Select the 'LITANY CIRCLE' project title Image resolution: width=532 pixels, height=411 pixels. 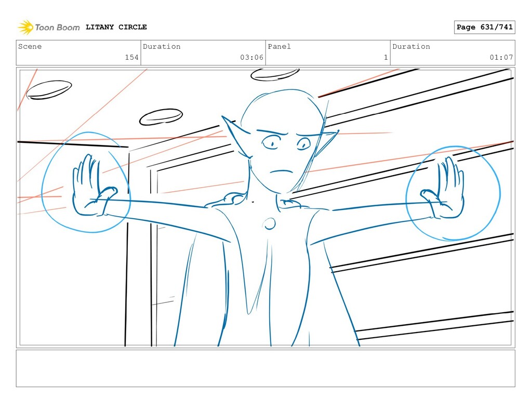tap(116, 27)
